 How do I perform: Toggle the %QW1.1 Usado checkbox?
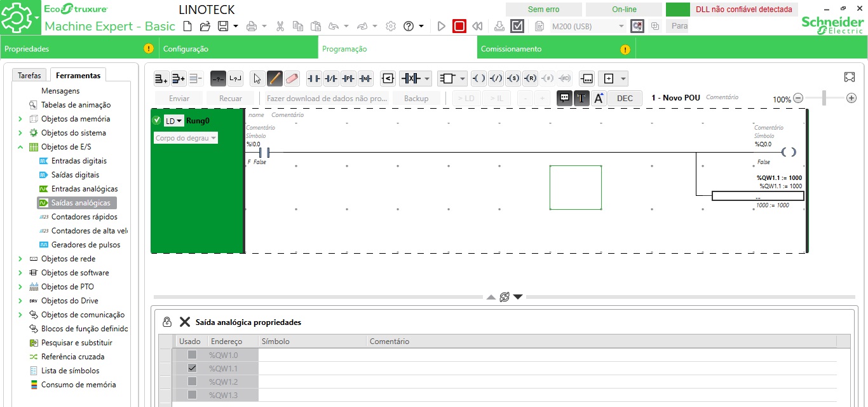[192, 368]
